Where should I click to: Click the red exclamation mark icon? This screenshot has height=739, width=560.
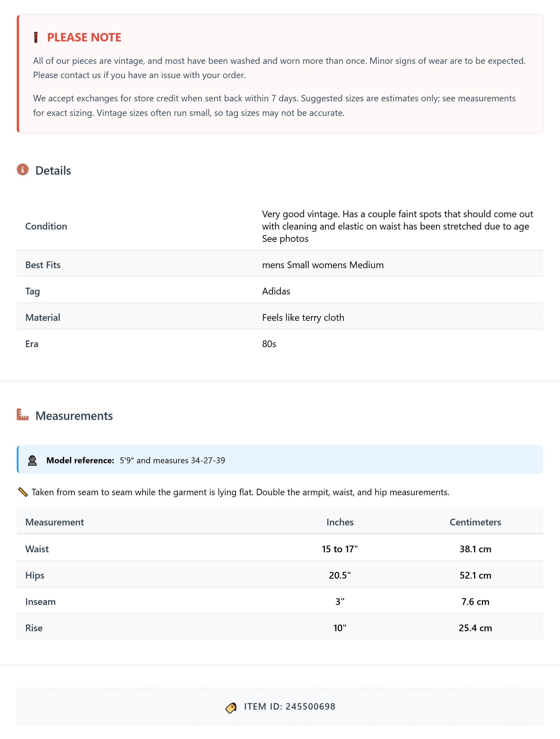36,37
